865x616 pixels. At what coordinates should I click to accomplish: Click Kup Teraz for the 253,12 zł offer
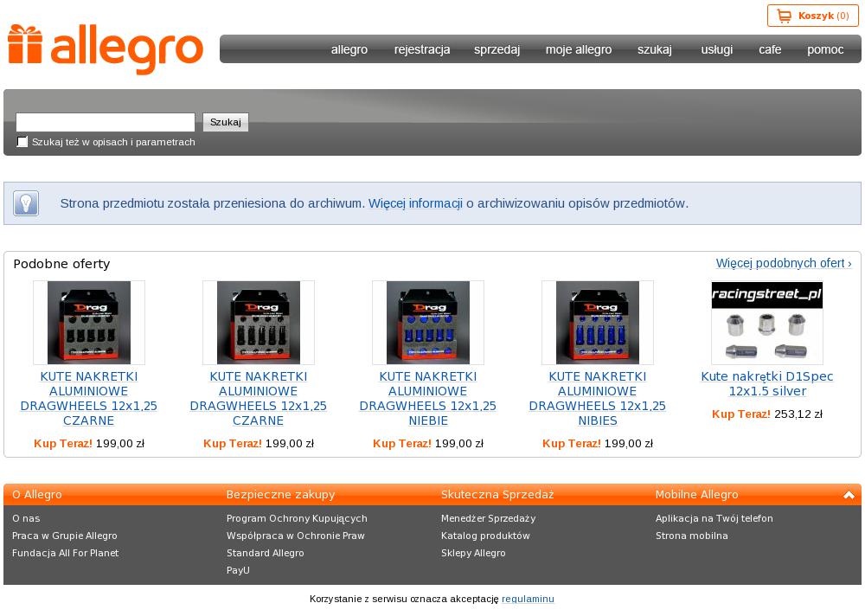coord(741,414)
